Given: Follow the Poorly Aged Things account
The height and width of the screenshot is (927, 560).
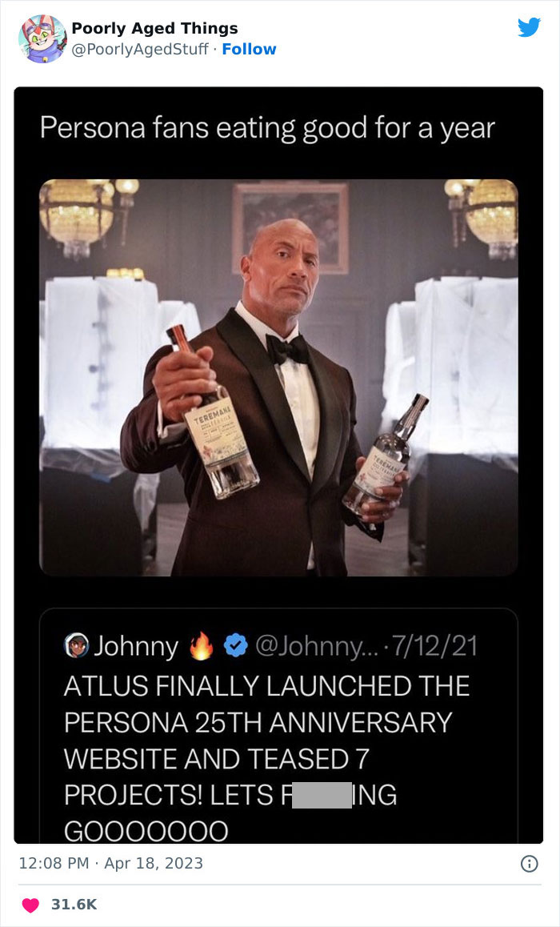Looking at the screenshot, I should tap(249, 49).
